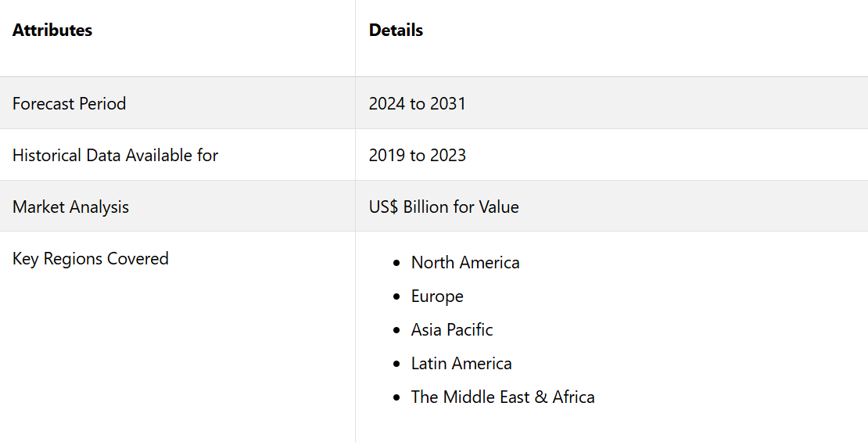868x442 pixels.
Task: Click bullet point before Europe
Action: point(396,296)
